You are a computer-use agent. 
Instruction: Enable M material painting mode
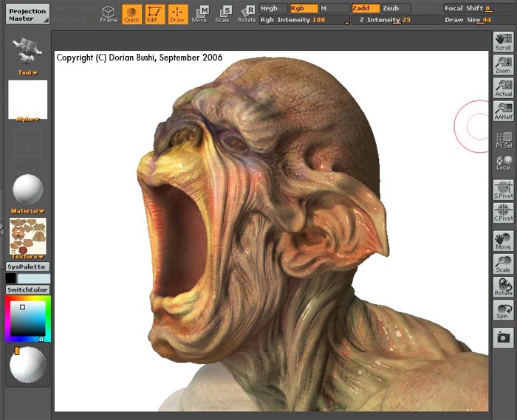334,8
